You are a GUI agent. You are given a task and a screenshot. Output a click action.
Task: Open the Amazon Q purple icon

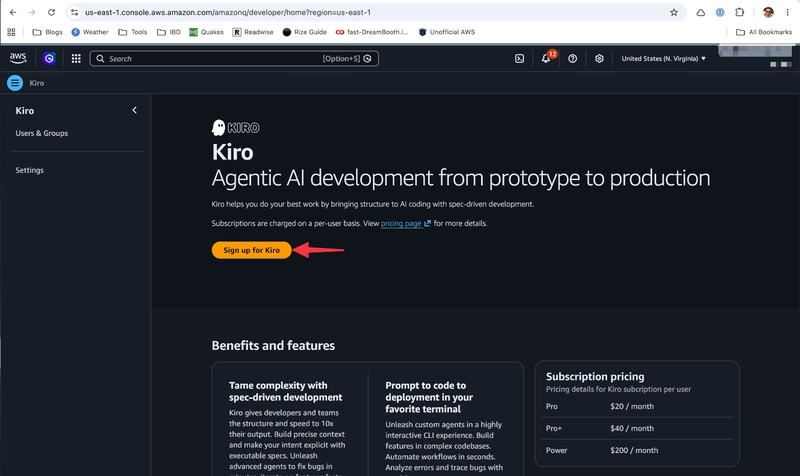(49, 59)
